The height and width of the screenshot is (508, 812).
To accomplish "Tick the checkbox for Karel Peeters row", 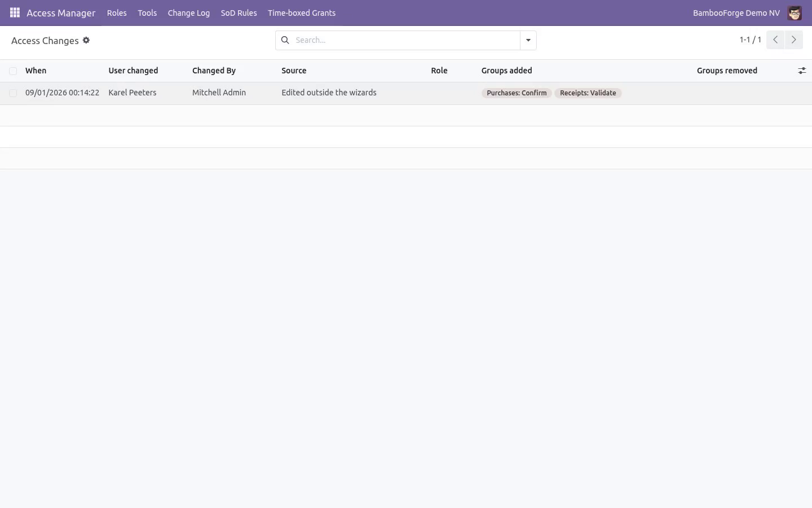I will click(x=13, y=93).
